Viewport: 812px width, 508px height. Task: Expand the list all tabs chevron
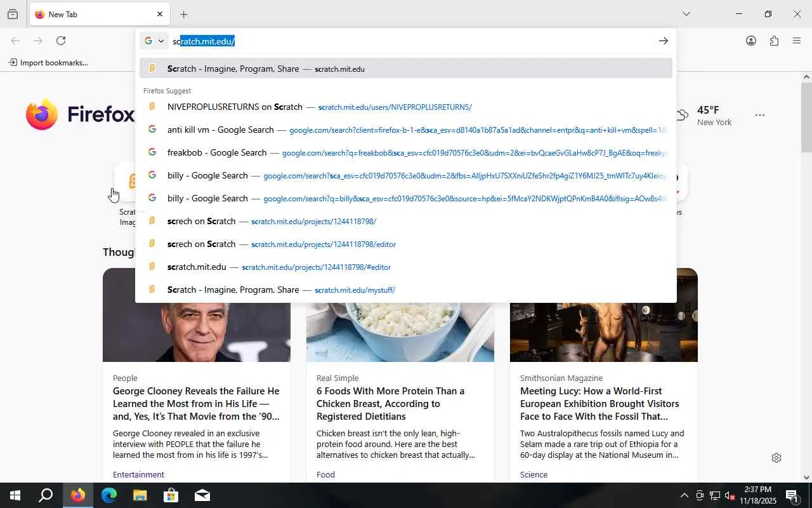click(x=686, y=14)
